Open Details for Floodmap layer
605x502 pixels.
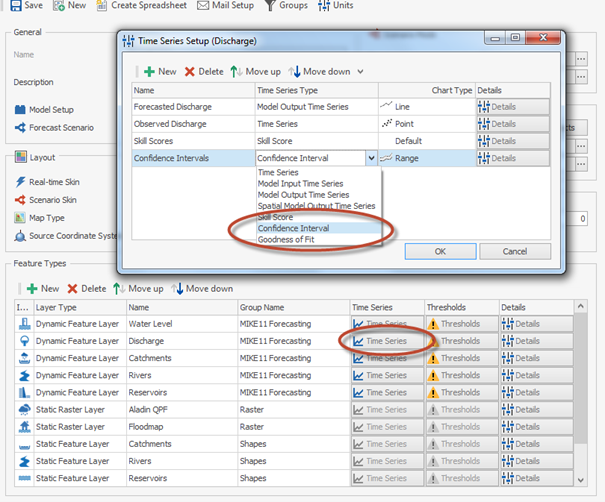pos(537,427)
